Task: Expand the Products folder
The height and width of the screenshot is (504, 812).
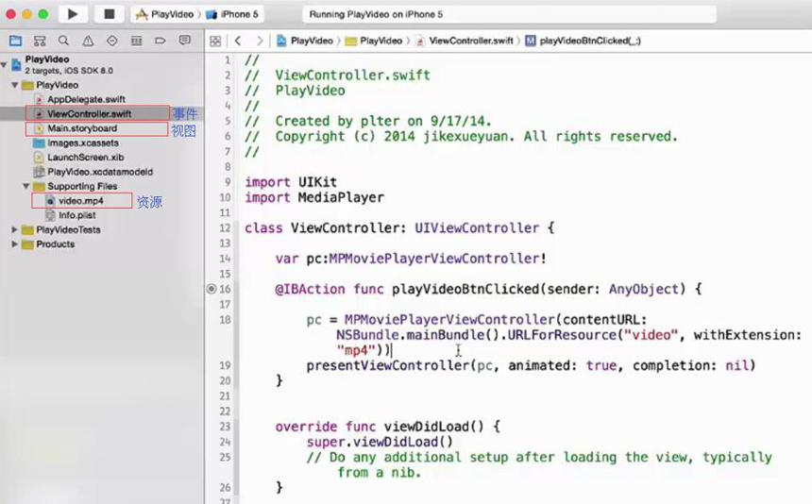Action: pos(15,244)
